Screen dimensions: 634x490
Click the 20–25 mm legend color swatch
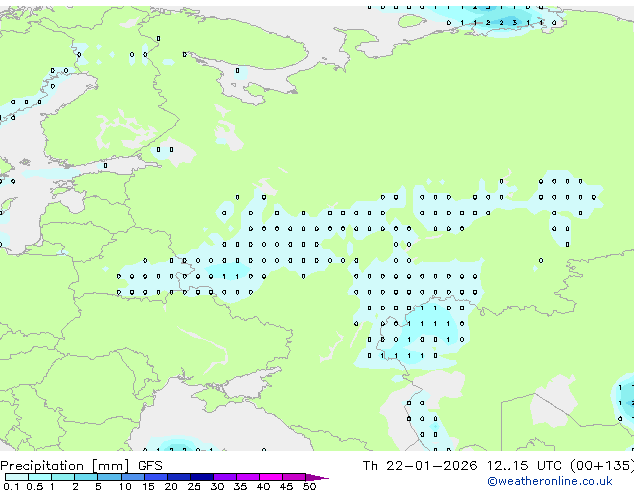coord(179,477)
